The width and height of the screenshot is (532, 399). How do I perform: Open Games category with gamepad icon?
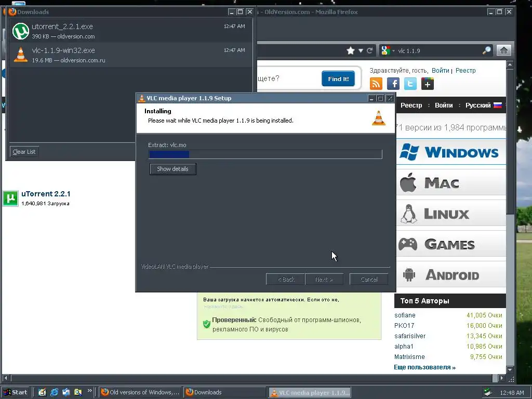[x=451, y=244]
